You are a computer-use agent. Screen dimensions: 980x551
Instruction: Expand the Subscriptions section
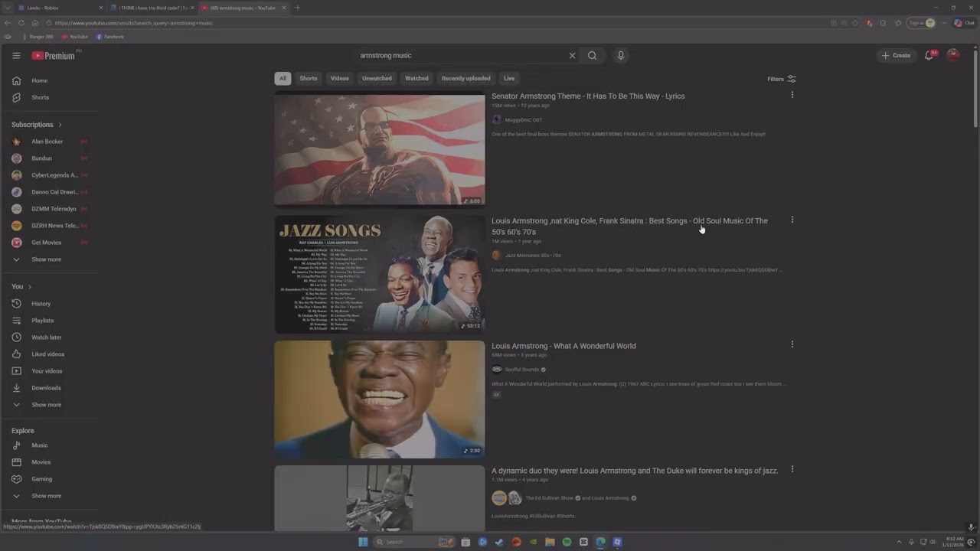[37, 125]
